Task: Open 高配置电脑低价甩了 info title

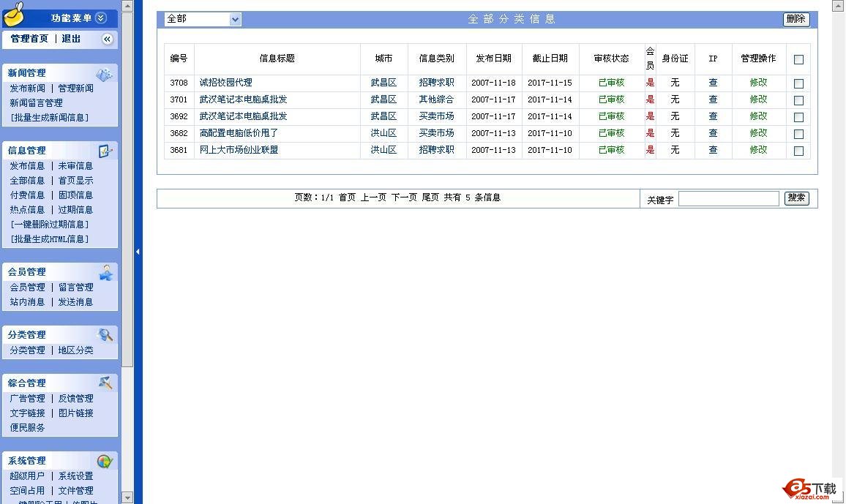Action: (x=239, y=132)
